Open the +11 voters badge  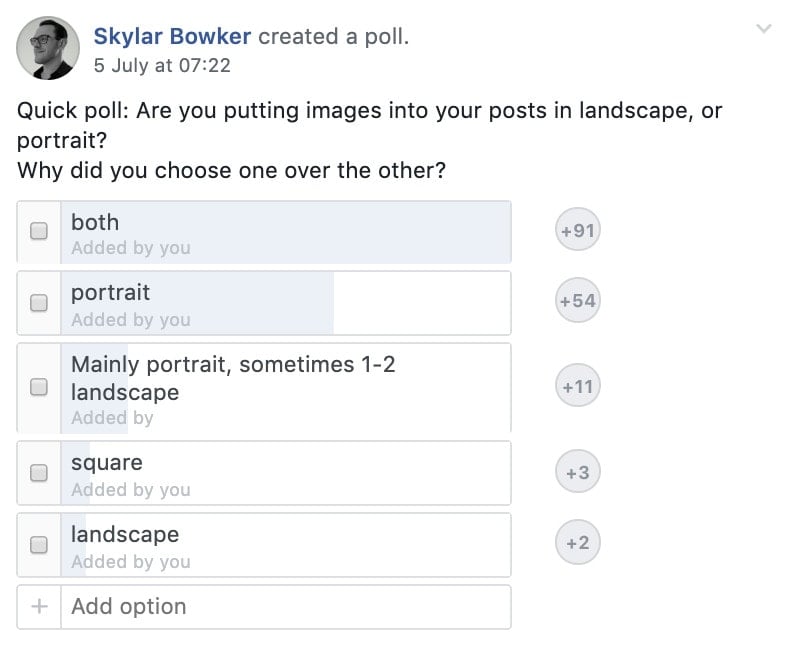577,386
